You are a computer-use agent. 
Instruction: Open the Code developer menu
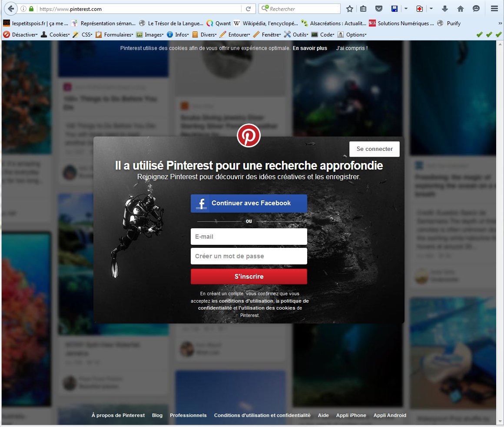[323, 34]
